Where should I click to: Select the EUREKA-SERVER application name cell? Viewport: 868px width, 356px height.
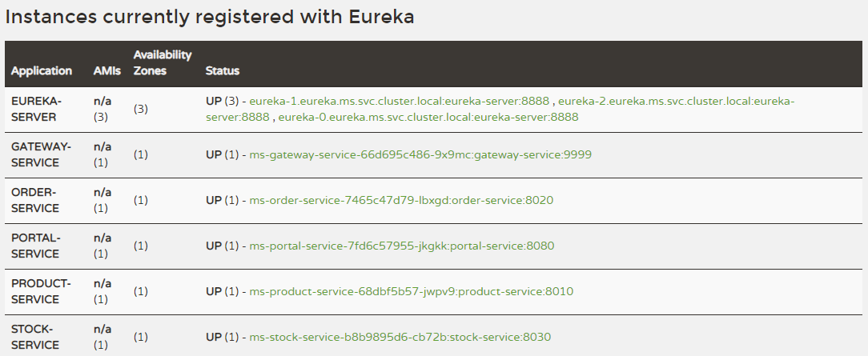(x=37, y=110)
